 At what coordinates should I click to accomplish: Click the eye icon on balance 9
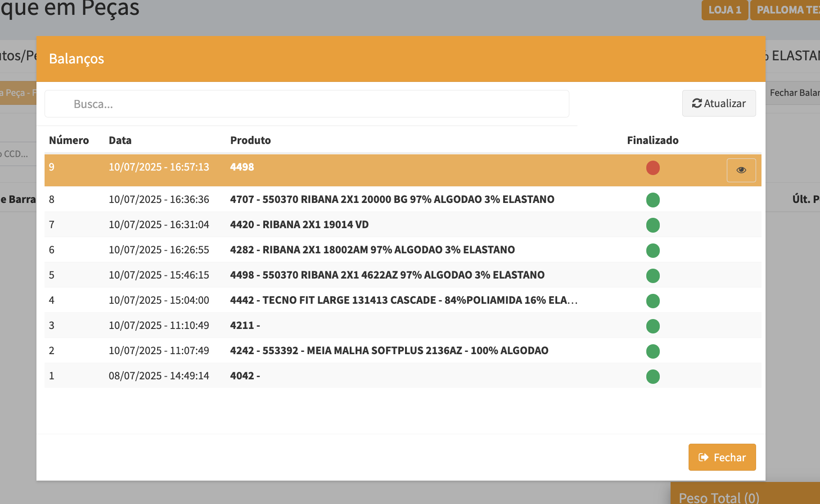(x=741, y=170)
